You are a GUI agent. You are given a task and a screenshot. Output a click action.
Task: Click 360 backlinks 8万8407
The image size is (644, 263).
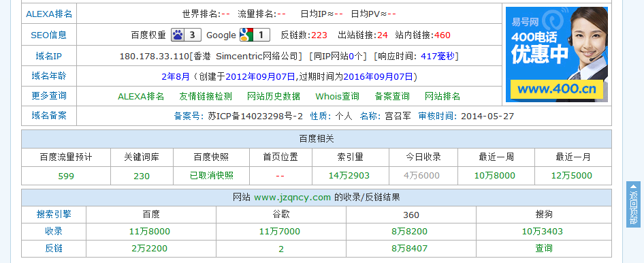tap(410, 249)
